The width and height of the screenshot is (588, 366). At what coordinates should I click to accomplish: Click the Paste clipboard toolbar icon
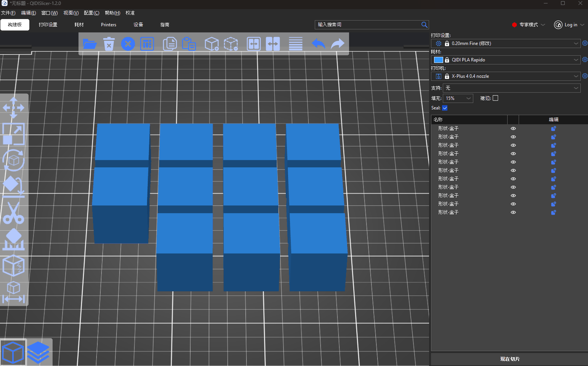click(x=189, y=44)
